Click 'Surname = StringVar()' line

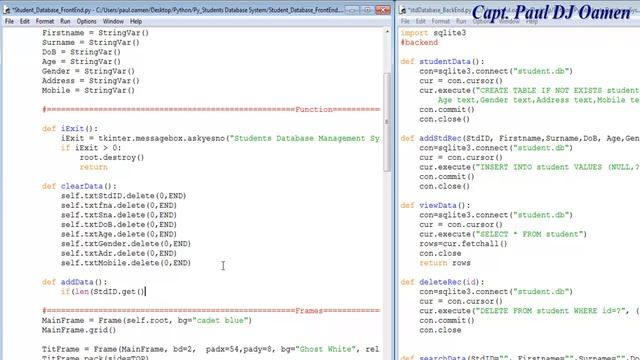tap(91, 42)
